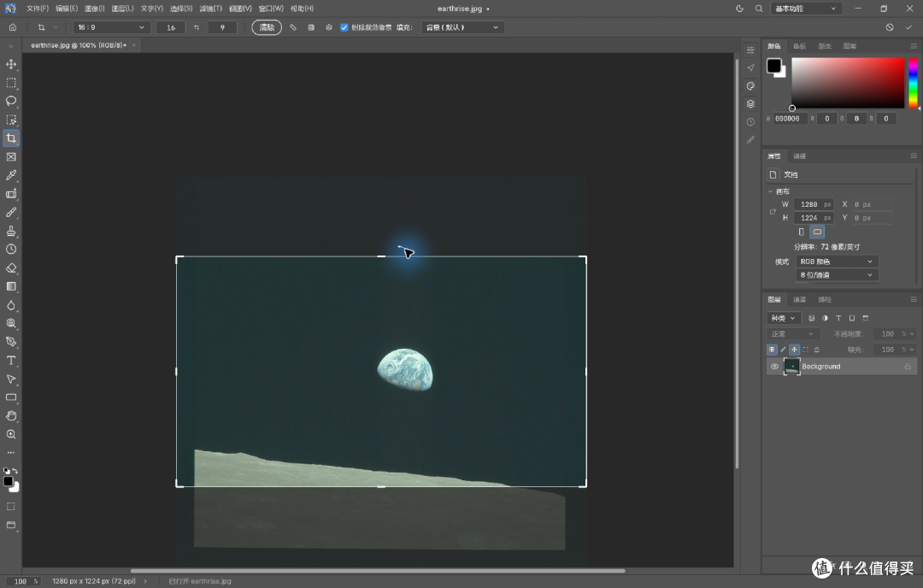Open the 8 位/通道 bit depth dropdown
The image size is (923, 588).
tap(837, 275)
